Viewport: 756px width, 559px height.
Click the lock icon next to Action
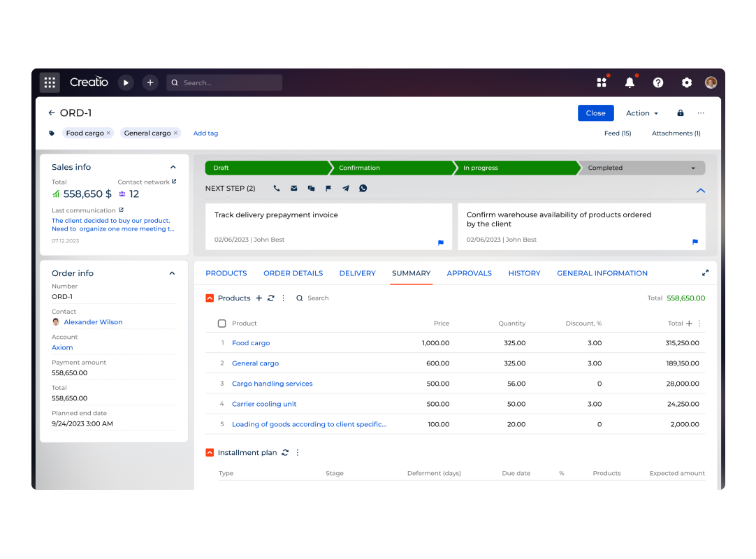tap(680, 113)
